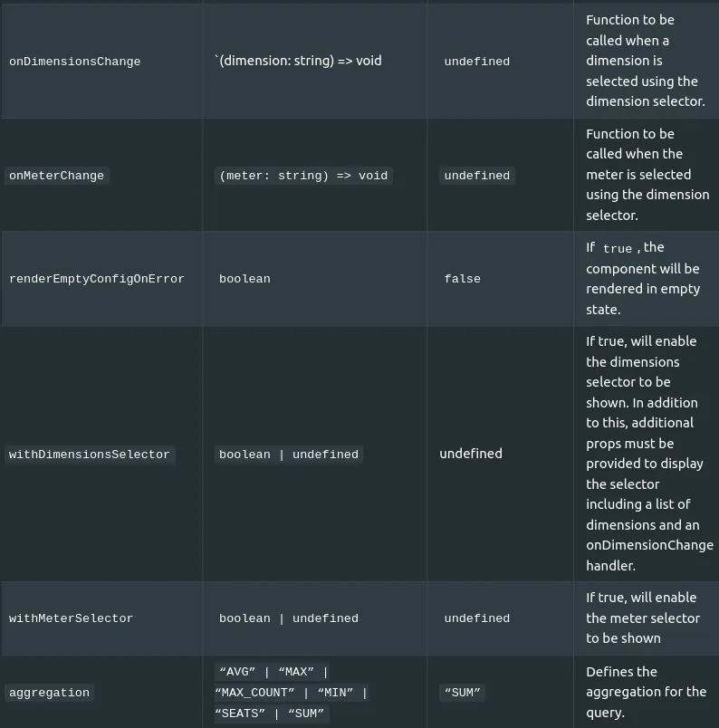This screenshot has height=728, width=719.
Task: Click the false default value
Action: point(462,279)
